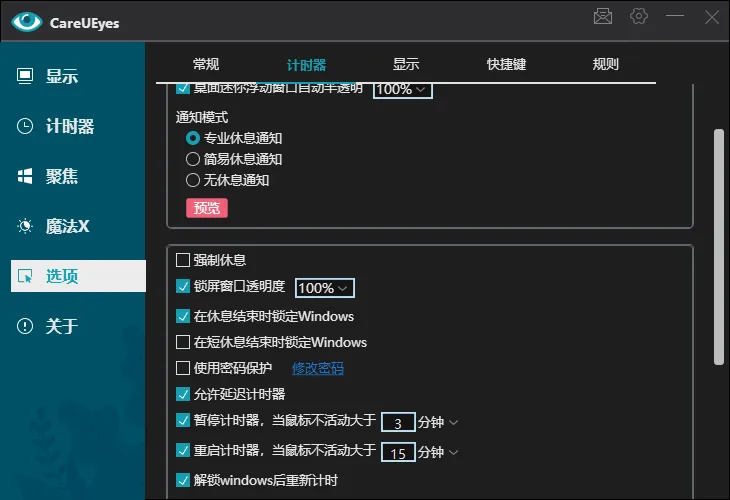Switch to the 常规 tab
Screen dimensions: 730x500
206,64
